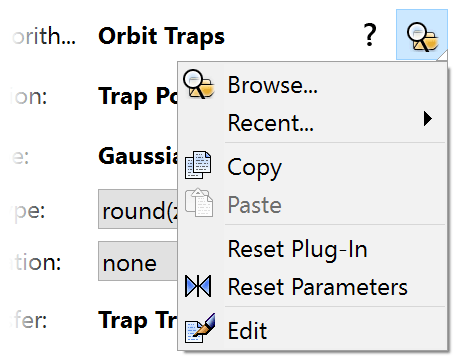Image resolution: width=456 pixels, height=361 pixels.
Task: Click the greyed Paste clipboard icon
Action: tap(199, 202)
